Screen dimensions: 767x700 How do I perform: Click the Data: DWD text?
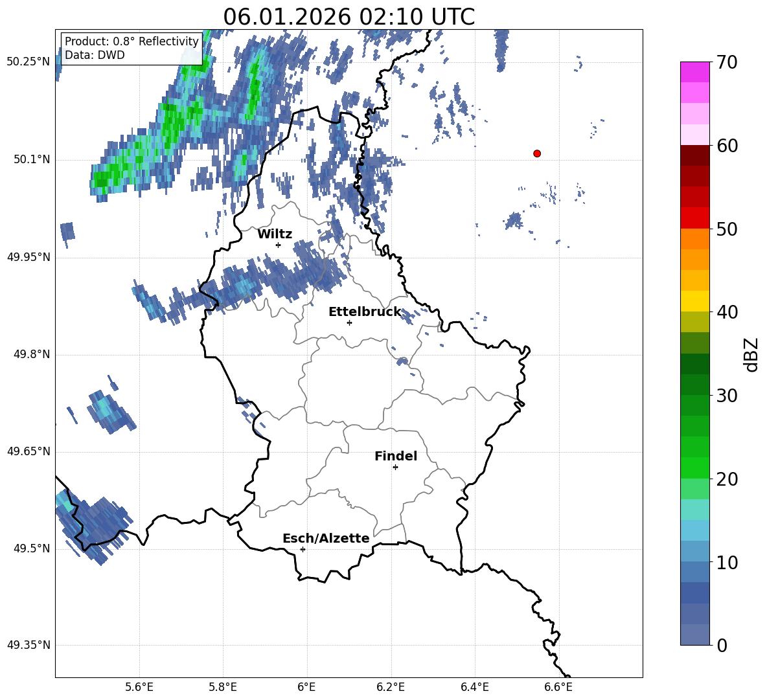click(95, 55)
